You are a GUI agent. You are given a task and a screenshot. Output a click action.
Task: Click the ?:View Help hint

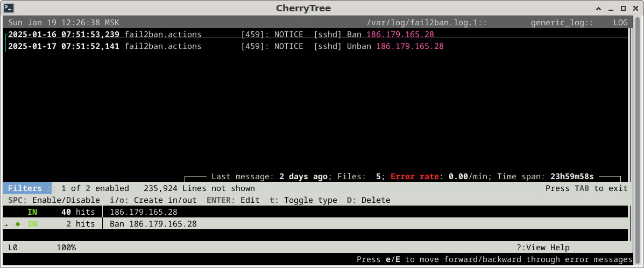(542, 248)
